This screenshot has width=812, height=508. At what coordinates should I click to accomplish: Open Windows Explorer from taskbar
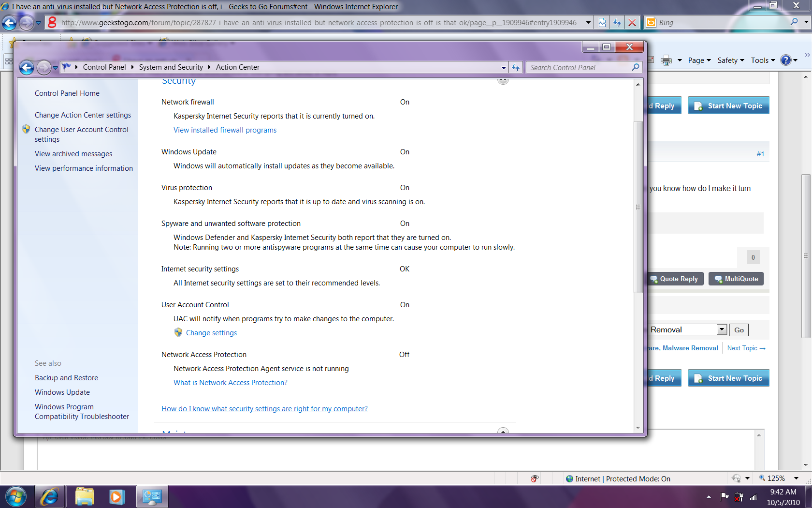pyautogui.click(x=85, y=497)
